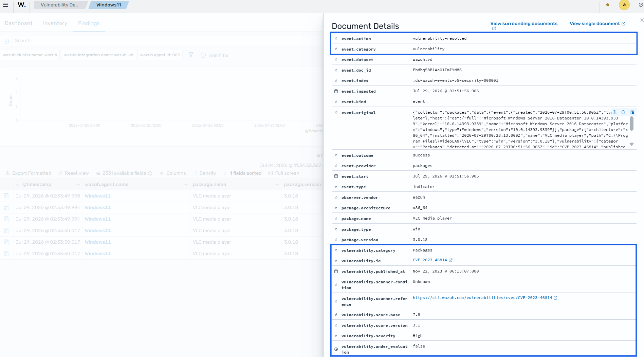Open the help question mark icon
Image resolution: width=644 pixels, height=357 pixels.
pos(641,5)
